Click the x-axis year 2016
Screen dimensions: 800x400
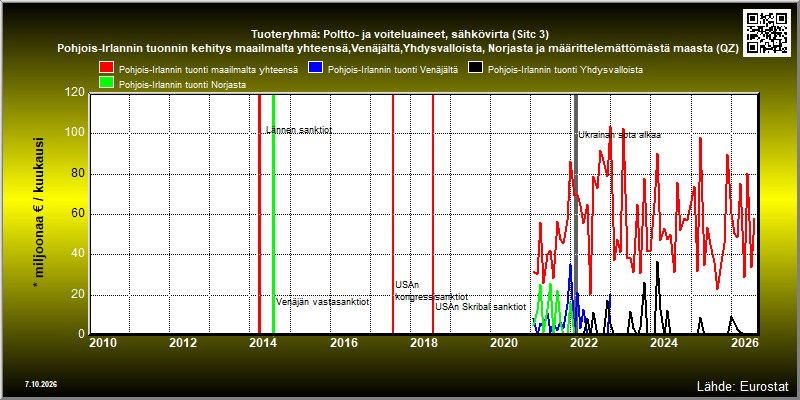[344, 343]
